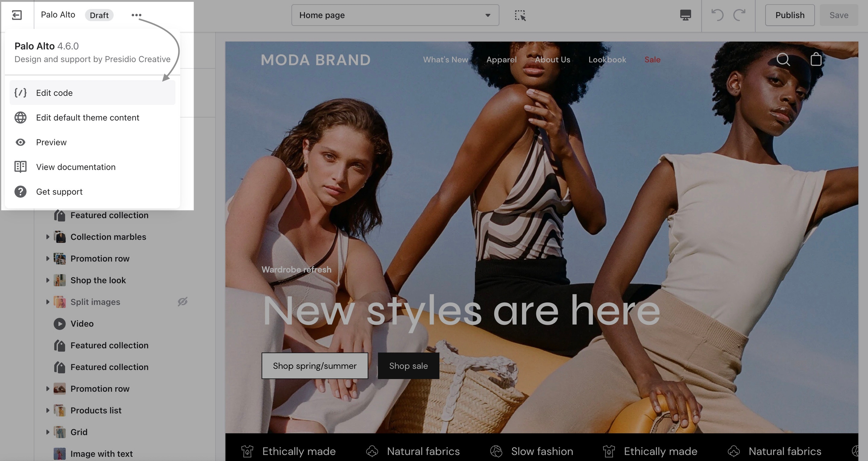Click the exit editor back icon
The image size is (868, 461).
(x=17, y=15)
